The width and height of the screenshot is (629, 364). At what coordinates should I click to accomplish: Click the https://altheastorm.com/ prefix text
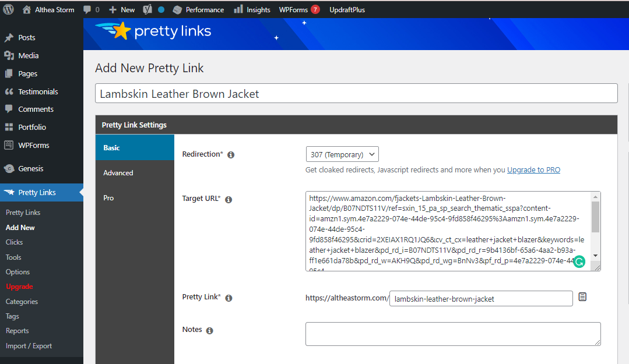(x=347, y=298)
